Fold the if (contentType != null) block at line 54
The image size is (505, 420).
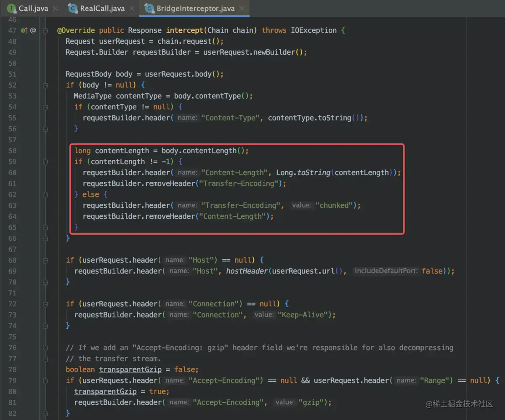pos(45,107)
